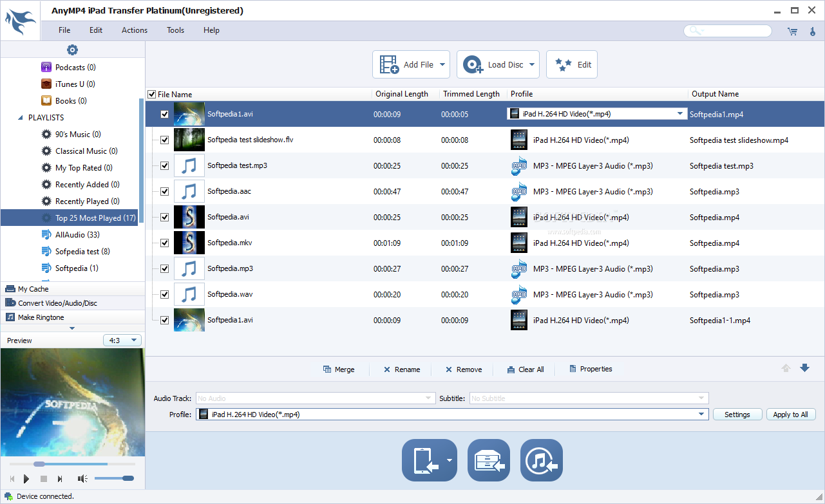Open the Edit menu

click(x=96, y=30)
